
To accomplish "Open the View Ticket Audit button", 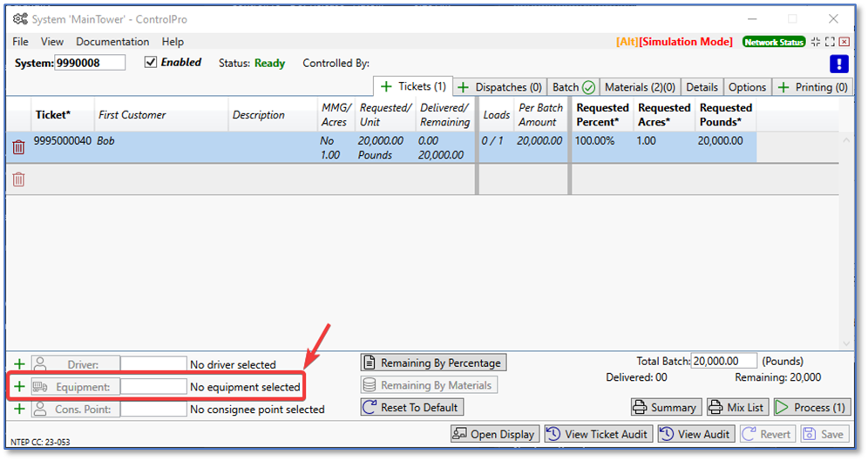I will (598, 434).
